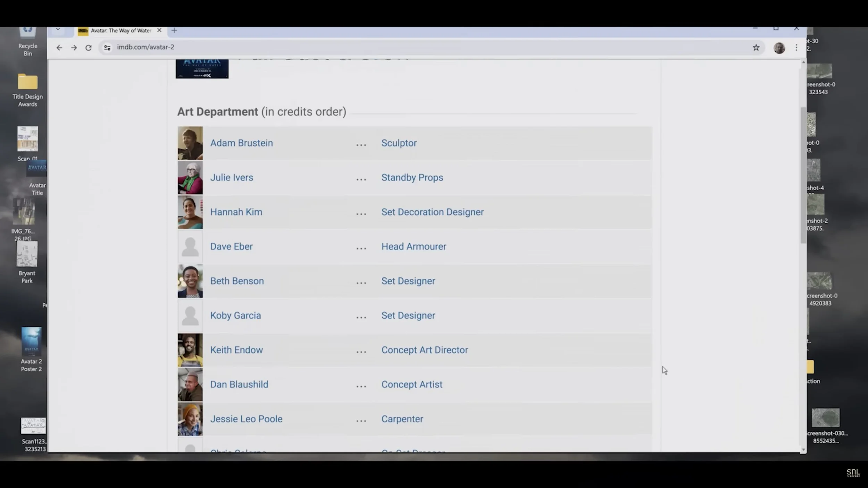Click Hannah Kim's name link
Viewport: 868px width, 488px height.
(236, 212)
